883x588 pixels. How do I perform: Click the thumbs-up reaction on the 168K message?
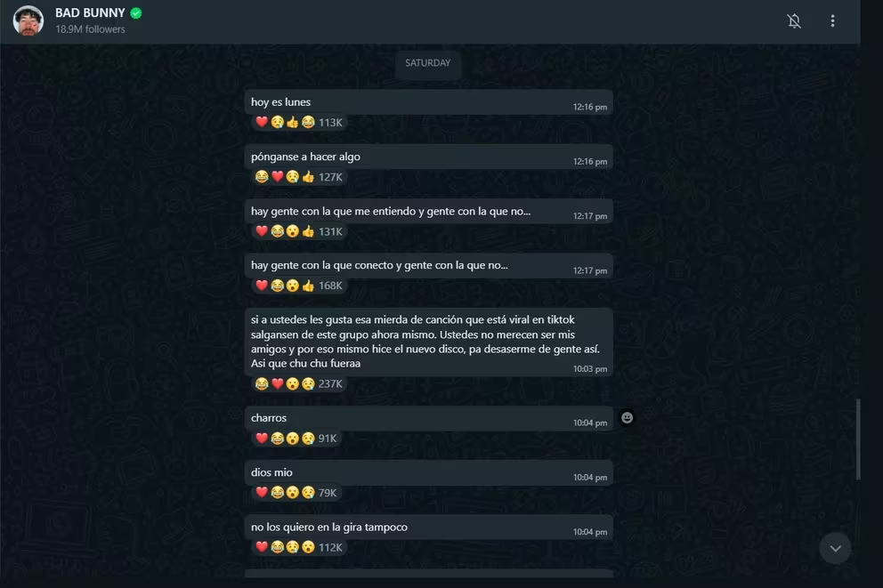click(308, 286)
